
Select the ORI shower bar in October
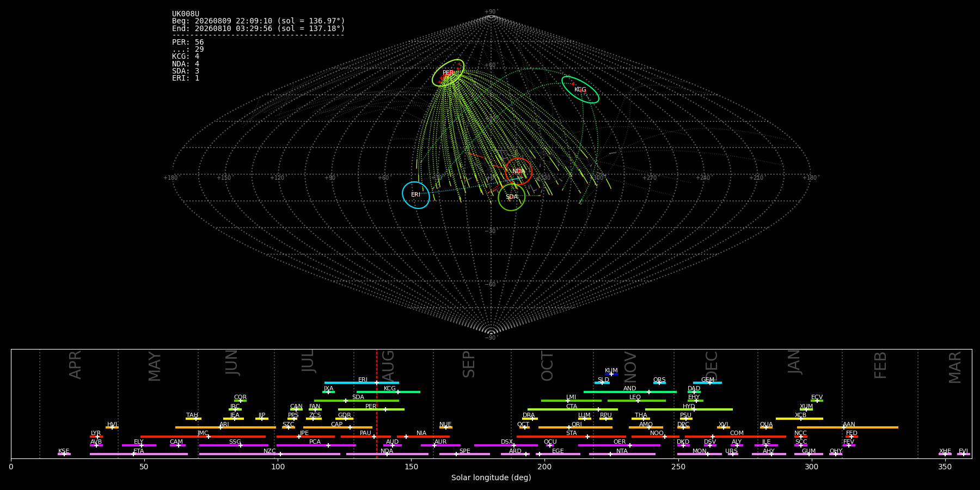575,427
